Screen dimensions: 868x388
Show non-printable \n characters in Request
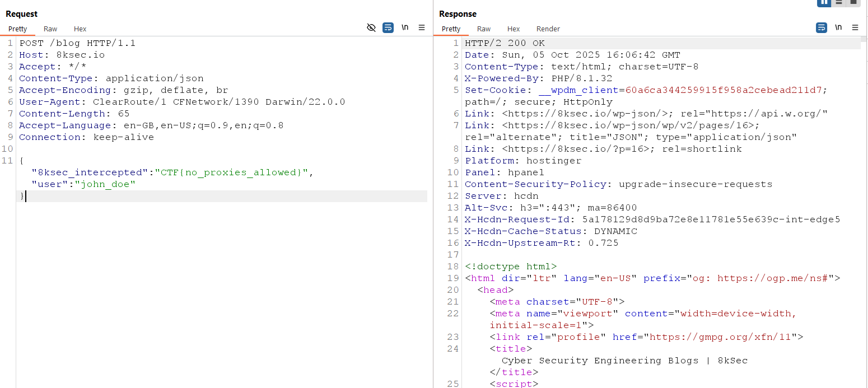point(405,27)
